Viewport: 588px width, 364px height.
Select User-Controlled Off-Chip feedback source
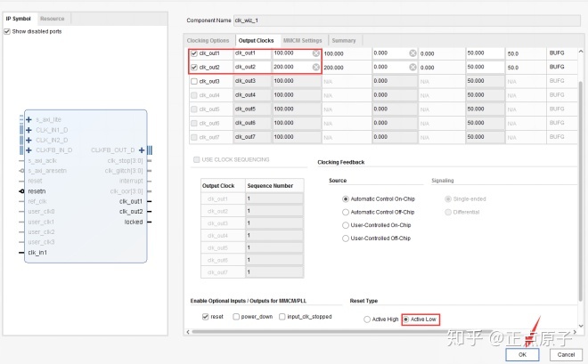[346, 239]
